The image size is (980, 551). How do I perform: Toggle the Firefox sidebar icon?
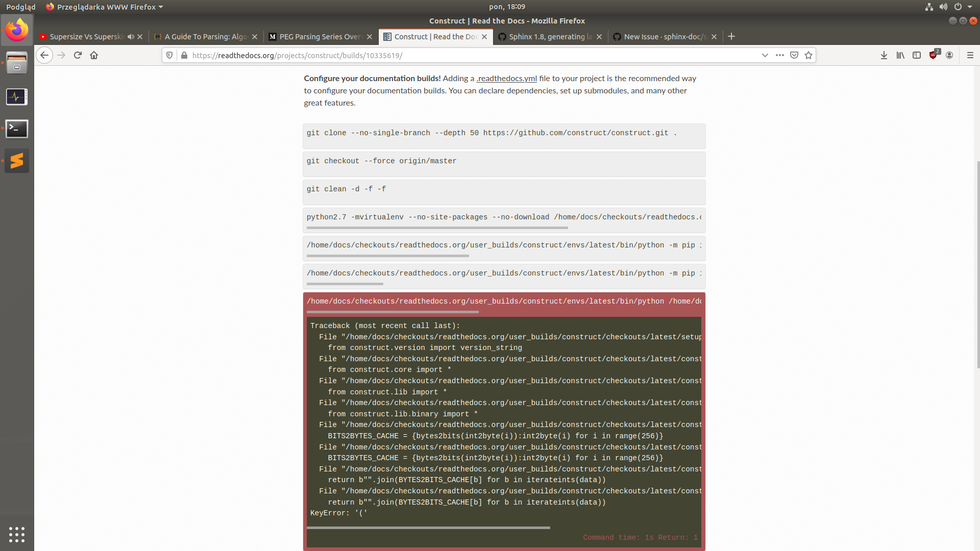click(917, 55)
